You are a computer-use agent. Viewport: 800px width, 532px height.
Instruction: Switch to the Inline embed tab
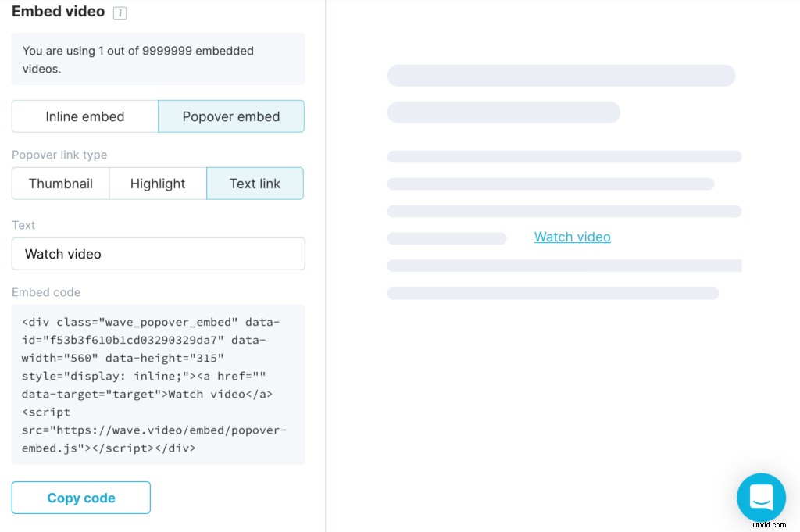(84, 116)
